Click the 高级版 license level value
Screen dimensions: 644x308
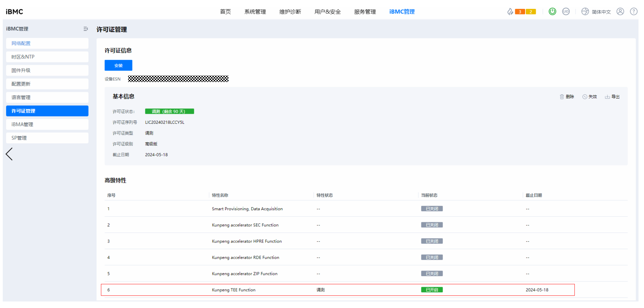tap(151, 144)
